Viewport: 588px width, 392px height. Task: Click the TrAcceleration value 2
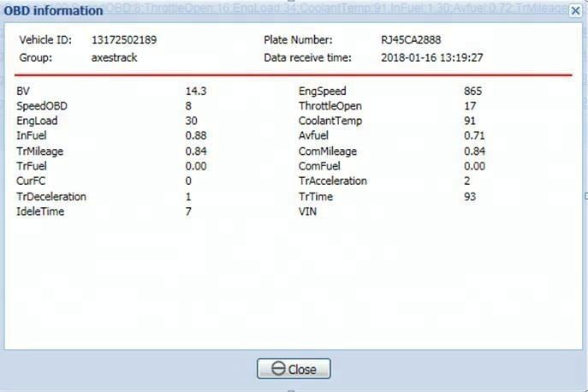pos(466,181)
